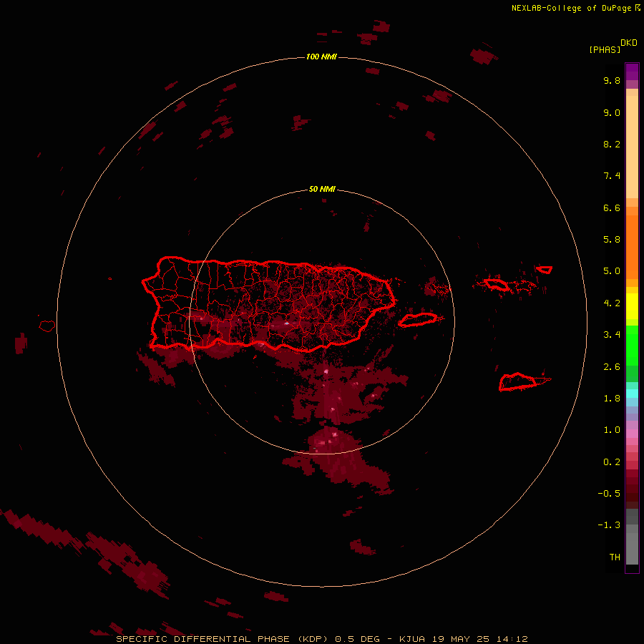The height and width of the screenshot is (644, 644).
Task: Click the 2.6 value on color scale
Action: click(x=612, y=366)
